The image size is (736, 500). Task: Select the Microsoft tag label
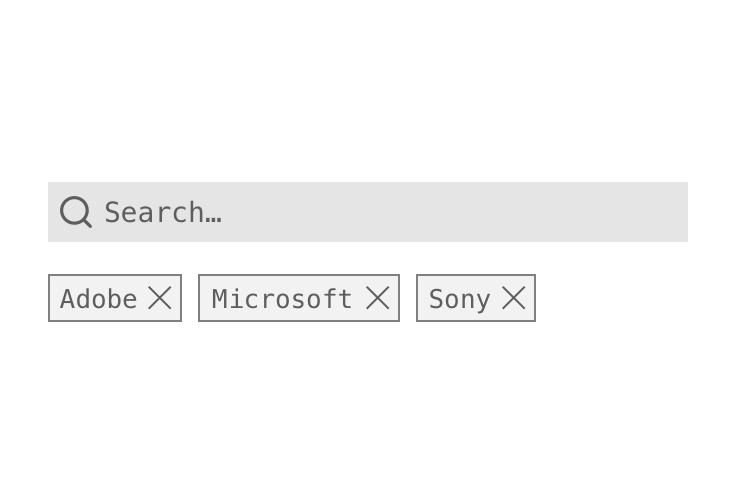click(282, 299)
